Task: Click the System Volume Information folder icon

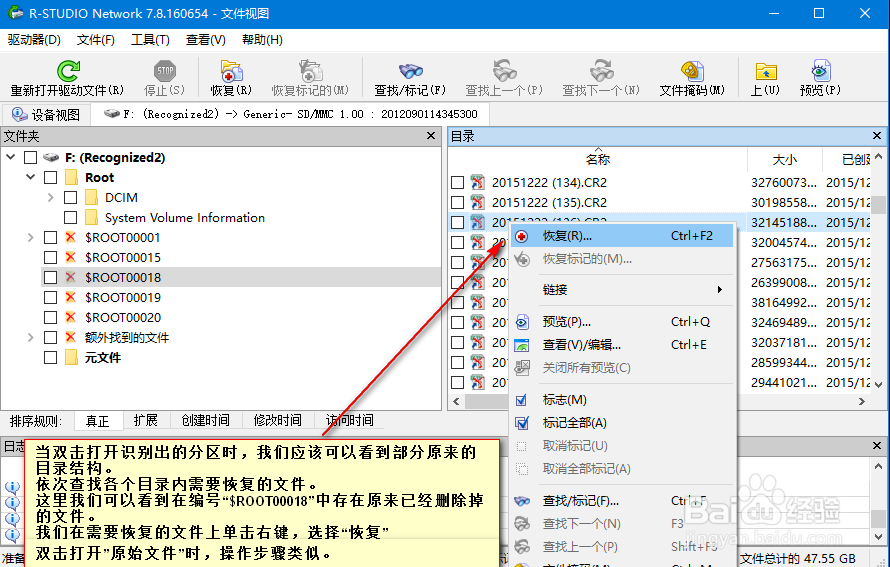Action: point(91,217)
